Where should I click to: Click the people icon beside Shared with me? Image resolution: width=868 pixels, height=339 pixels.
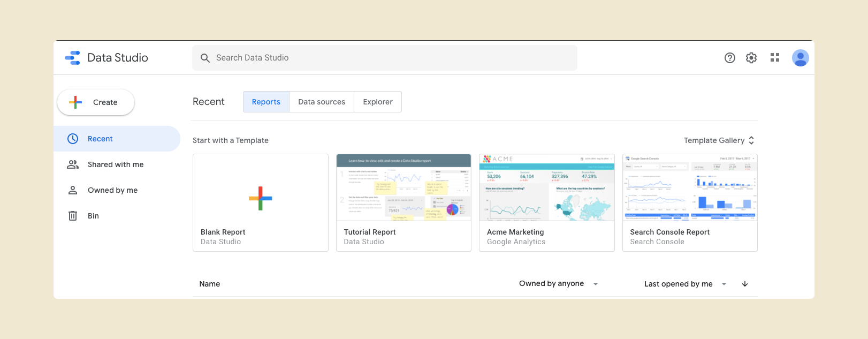[73, 164]
